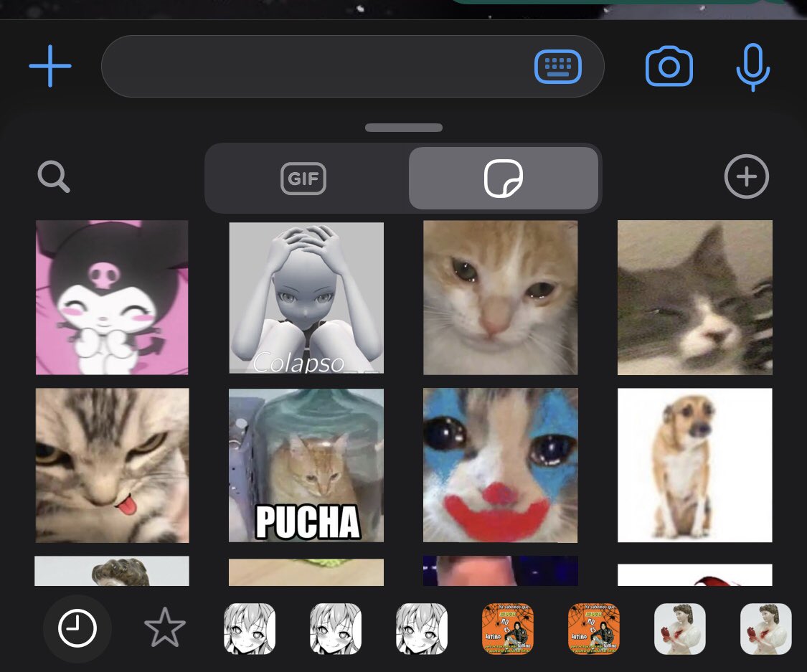The image size is (807, 672).
Task: Open the camera from the chat bar
Action: (x=669, y=67)
